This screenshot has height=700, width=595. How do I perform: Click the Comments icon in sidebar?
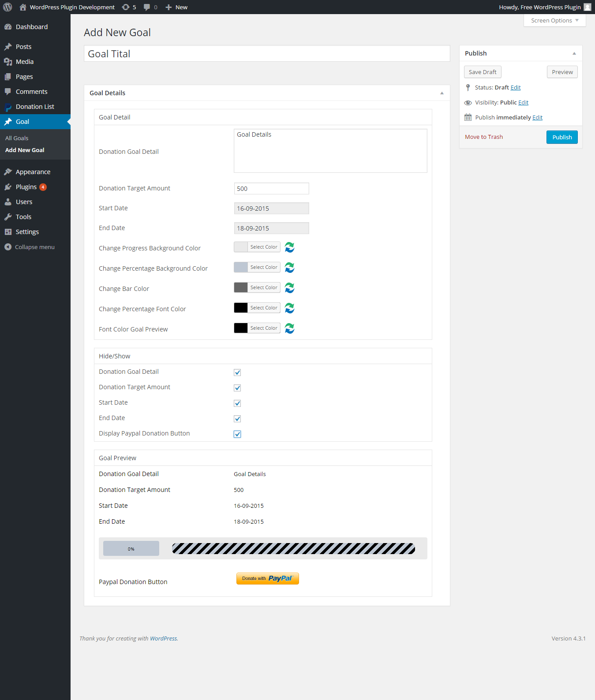click(8, 92)
